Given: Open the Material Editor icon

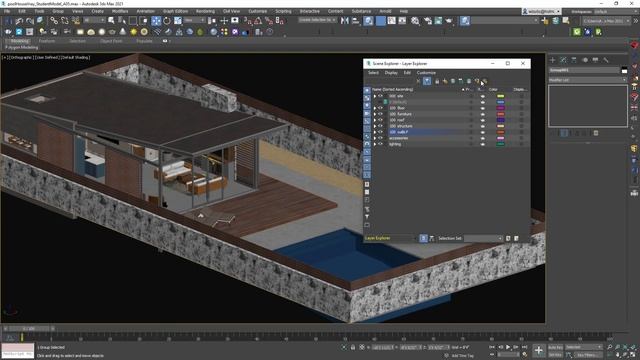Looking at the screenshot, I should (x=415, y=20).
